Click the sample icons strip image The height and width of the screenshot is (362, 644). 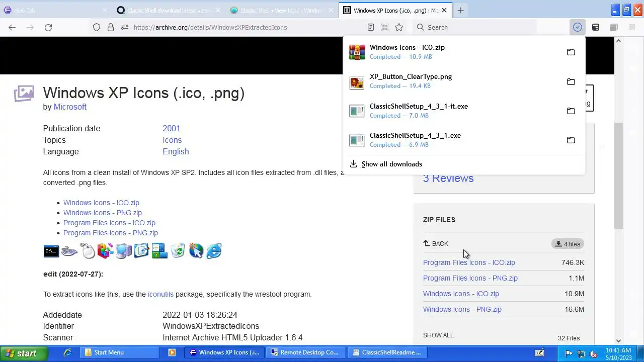click(133, 250)
